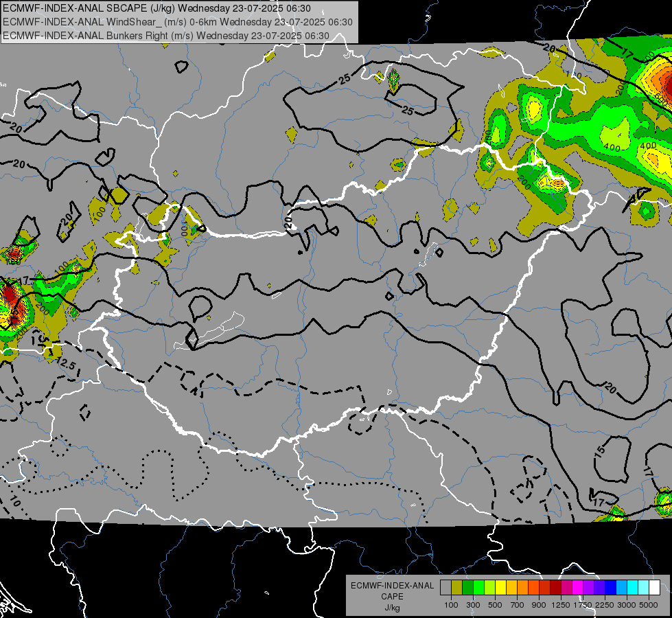Click the grey swatch in CAPE legend
The image size is (672, 618).
tap(445, 588)
